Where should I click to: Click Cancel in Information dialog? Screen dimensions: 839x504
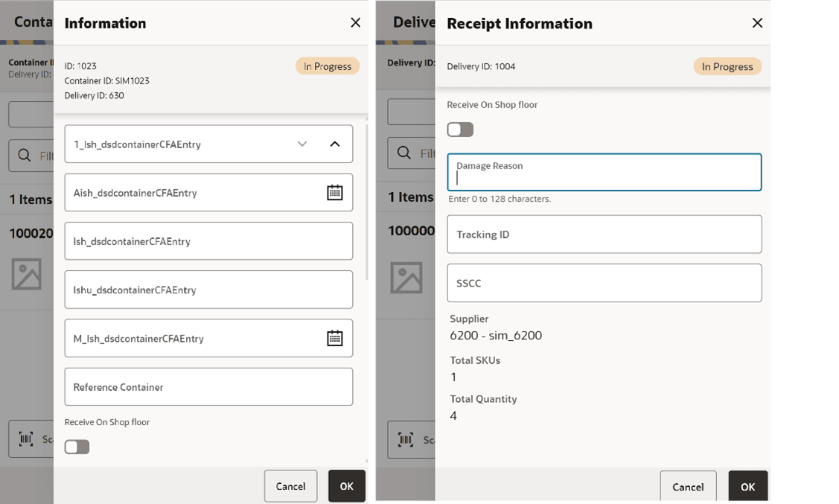290,486
